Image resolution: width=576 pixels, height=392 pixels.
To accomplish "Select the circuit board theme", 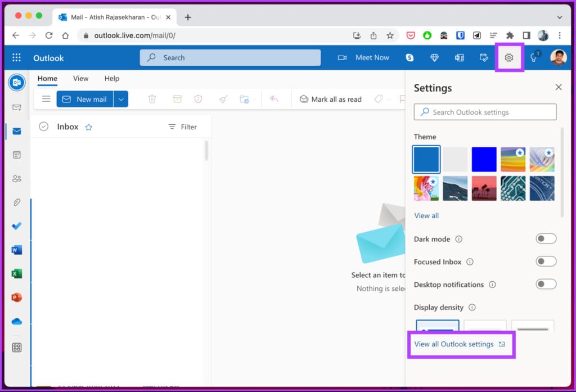I will tap(513, 188).
